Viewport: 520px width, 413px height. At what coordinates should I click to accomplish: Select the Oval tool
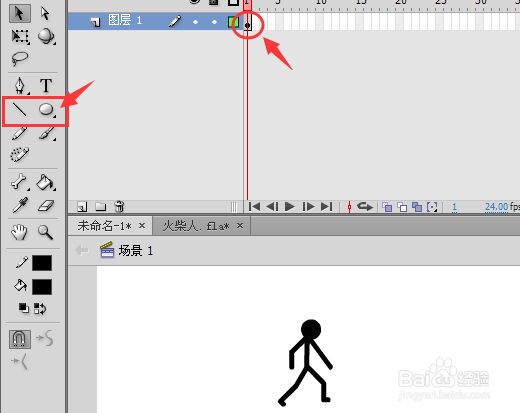click(46, 110)
